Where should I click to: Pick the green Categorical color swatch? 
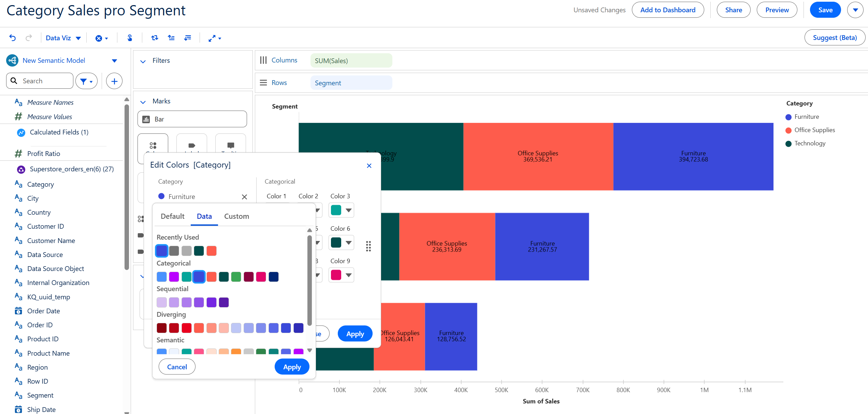(236, 277)
